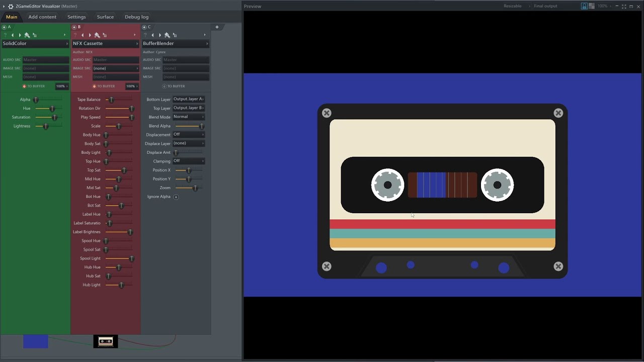The width and height of the screenshot is (644, 362).
Task: Switch to the Add content tab
Action: (x=42, y=17)
